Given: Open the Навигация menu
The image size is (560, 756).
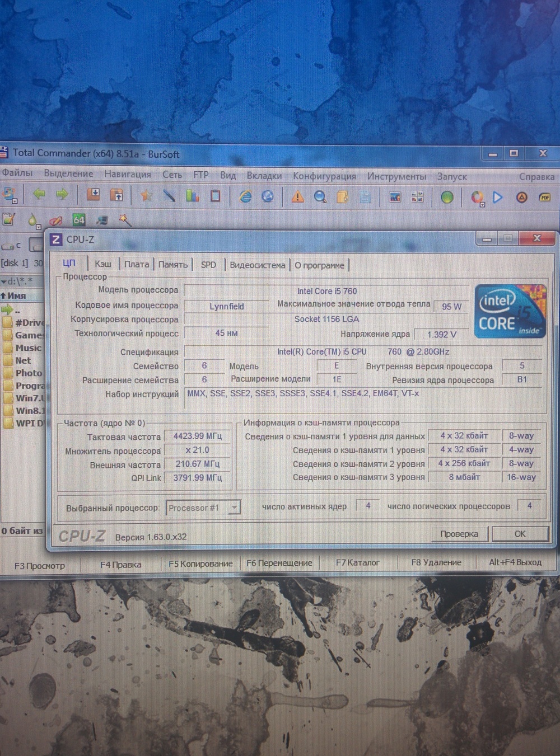Looking at the screenshot, I should [128, 174].
